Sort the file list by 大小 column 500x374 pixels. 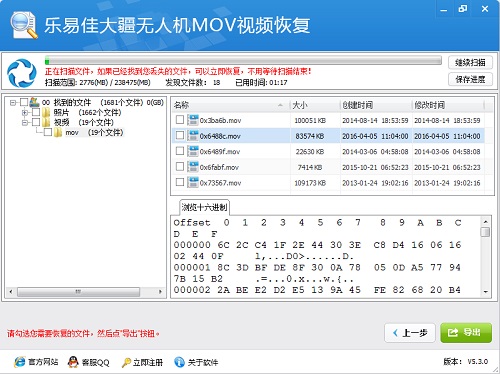[315, 105]
